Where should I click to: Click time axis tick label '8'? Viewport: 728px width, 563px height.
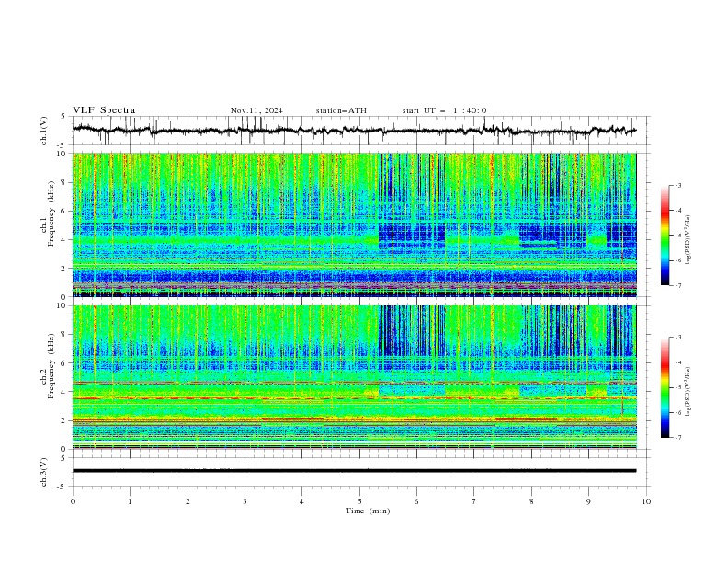[531, 501]
